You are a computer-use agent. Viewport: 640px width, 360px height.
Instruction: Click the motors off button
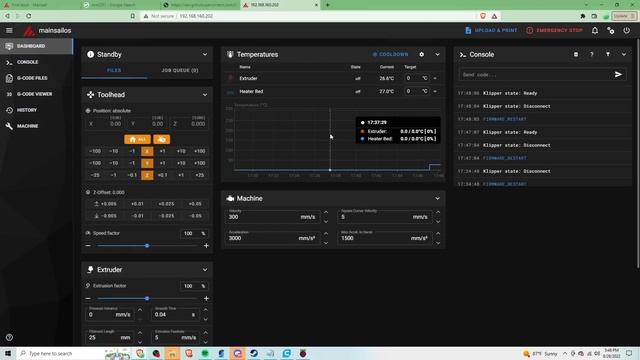[x=162, y=140]
